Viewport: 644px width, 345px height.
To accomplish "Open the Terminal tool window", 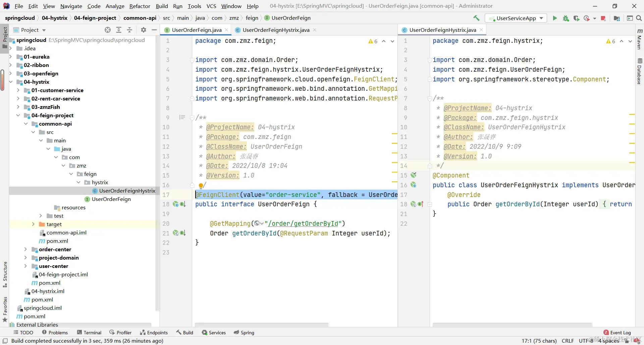I will point(89,333).
